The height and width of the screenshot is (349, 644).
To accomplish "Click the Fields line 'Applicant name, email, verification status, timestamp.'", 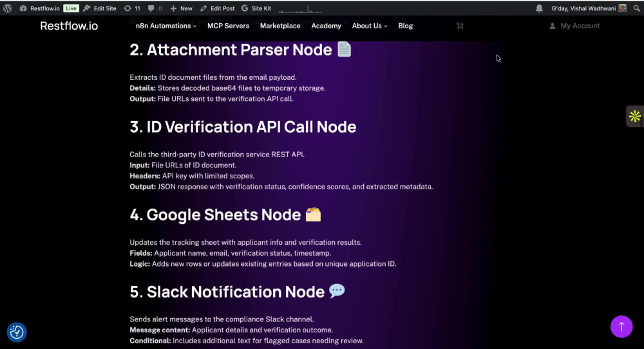I will 242,253.
